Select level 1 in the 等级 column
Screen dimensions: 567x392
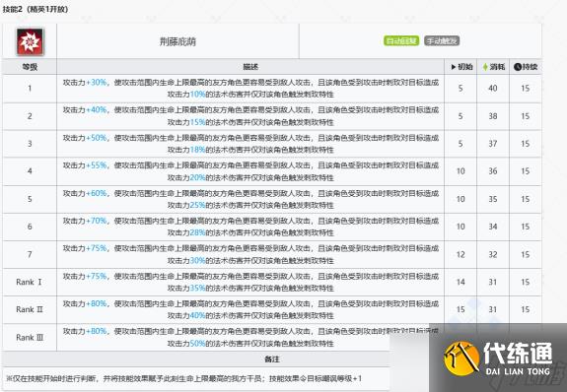30,89
